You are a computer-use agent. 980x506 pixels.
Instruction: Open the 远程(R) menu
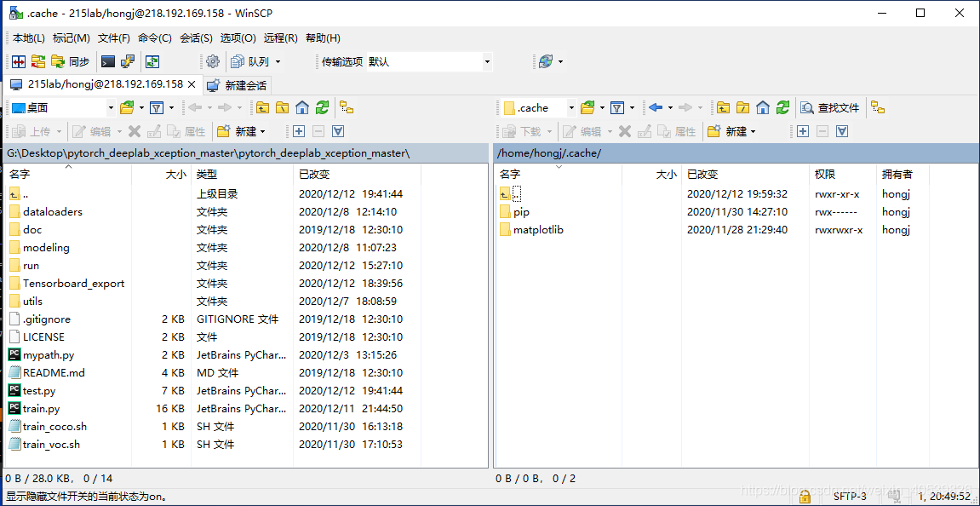[281, 38]
